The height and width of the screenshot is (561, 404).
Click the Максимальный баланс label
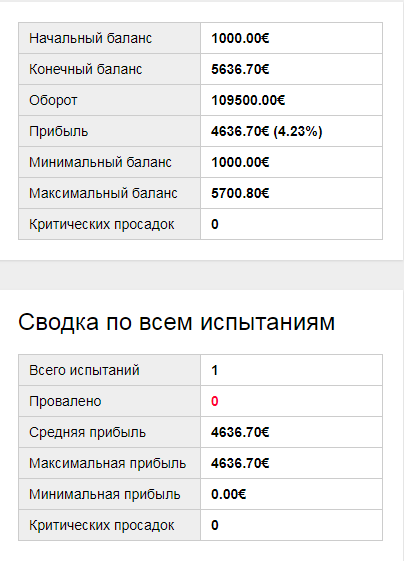click(103, 194)
